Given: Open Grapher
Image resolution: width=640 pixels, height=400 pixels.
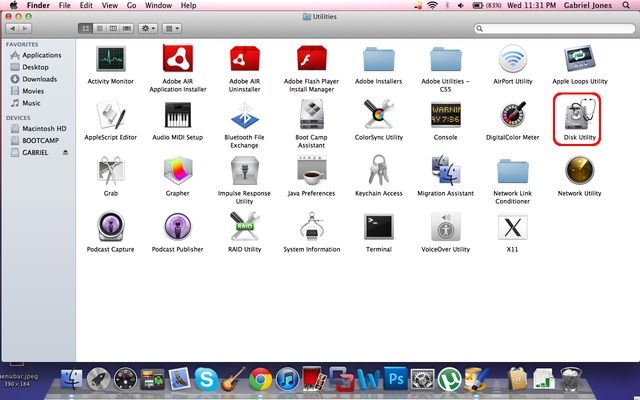Looking at the screenshot, I should click(178, 171).
